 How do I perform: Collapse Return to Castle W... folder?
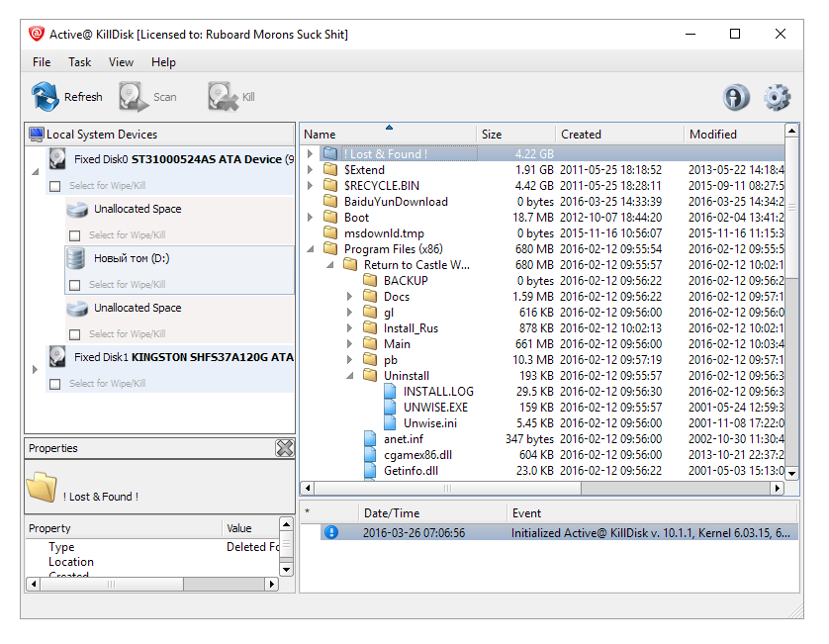(x=330, y=265)
